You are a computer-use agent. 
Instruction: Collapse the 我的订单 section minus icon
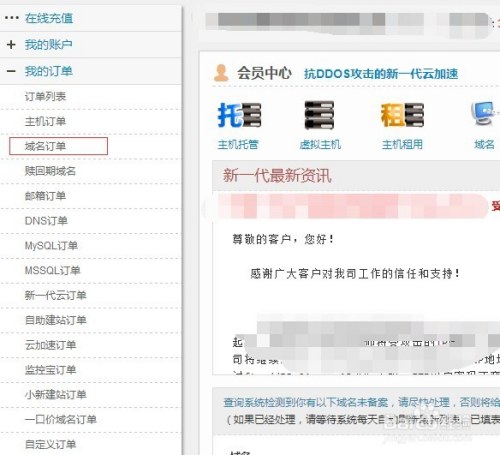[11, 71]
